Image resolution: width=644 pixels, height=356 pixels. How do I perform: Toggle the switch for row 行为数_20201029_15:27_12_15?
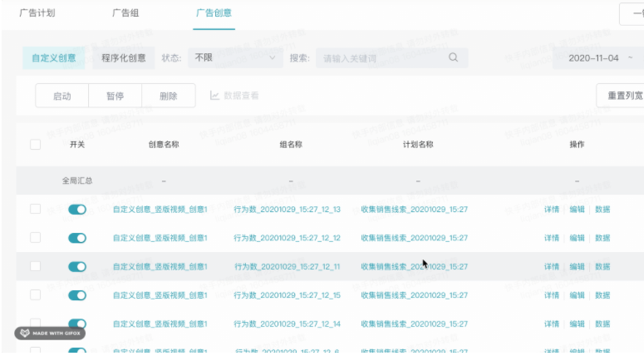tap(77, 295)
